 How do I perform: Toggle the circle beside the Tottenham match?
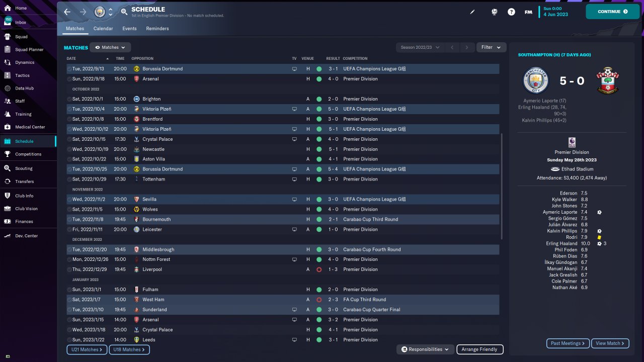[x=69, y=179]
